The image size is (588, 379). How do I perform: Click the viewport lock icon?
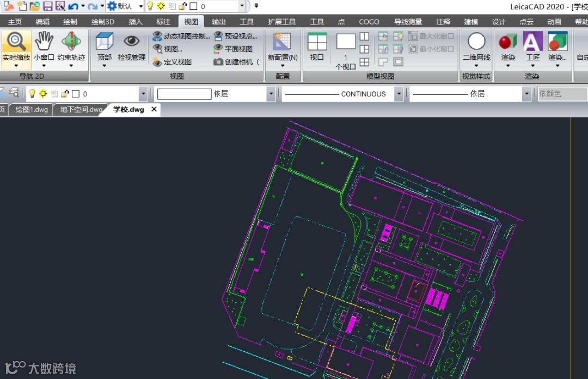pos(383,36)
